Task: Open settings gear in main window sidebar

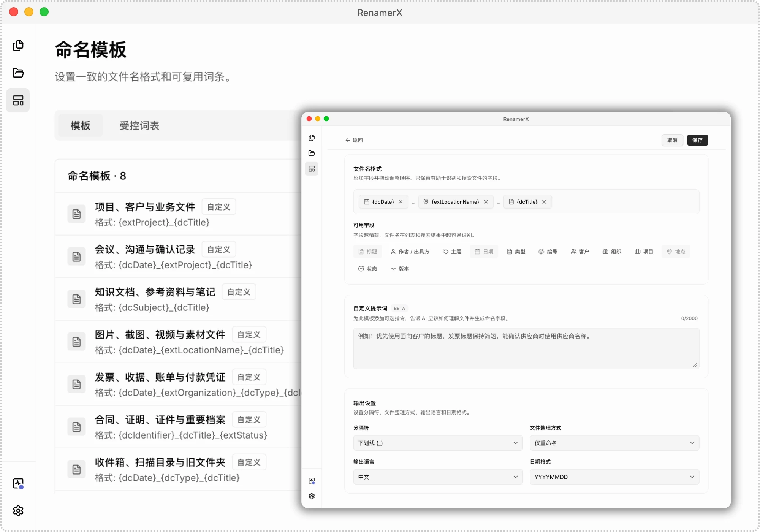Action: [x=18, y=510]
